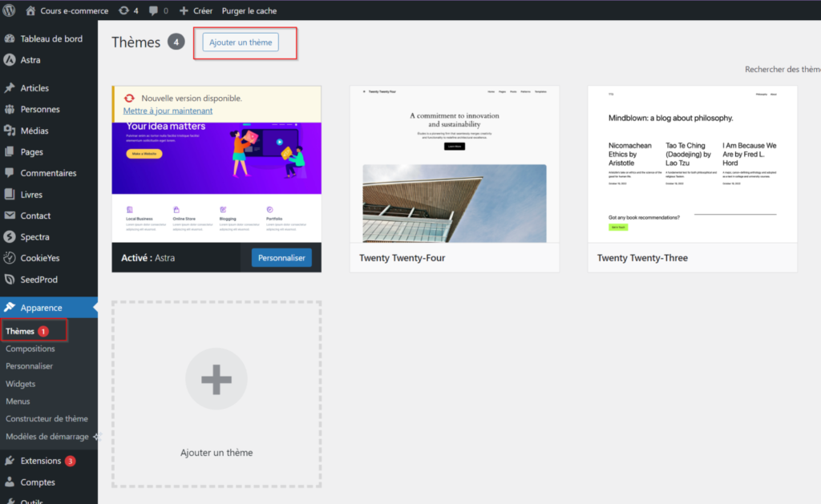Open Menus submenu item
The width and height of the screenshot is (821, 504).
point(18,401)
